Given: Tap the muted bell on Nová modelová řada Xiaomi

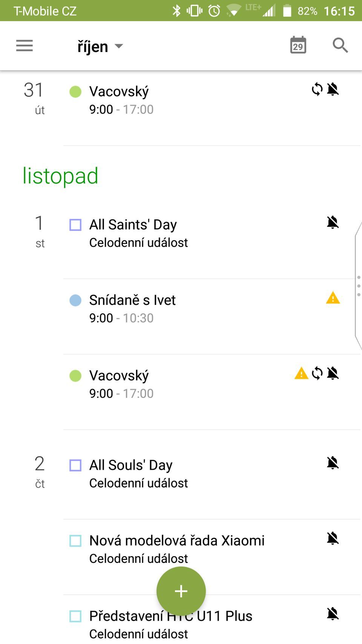Looking at the screenshot, I should (x=333, y=538).
